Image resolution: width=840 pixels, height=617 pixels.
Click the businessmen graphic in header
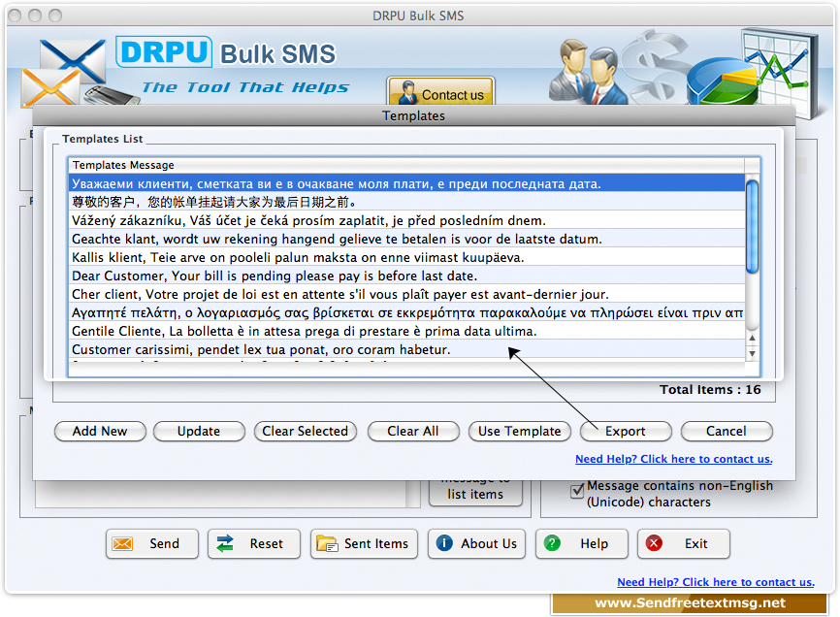coord(587,72)
